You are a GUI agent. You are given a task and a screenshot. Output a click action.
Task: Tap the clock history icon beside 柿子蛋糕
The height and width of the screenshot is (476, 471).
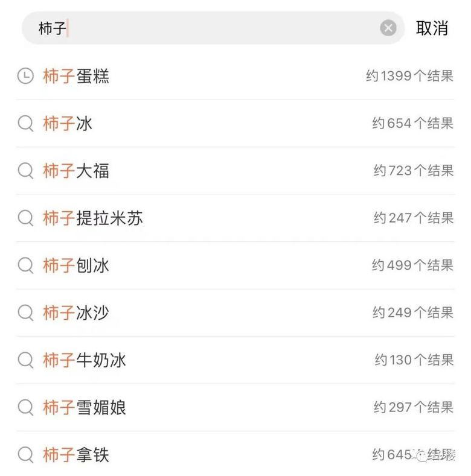(x=25, y=75)
